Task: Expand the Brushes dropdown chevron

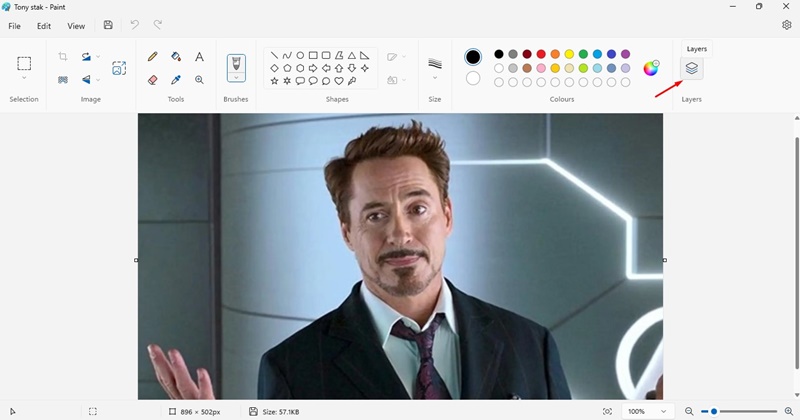Action: coord(236,78)
